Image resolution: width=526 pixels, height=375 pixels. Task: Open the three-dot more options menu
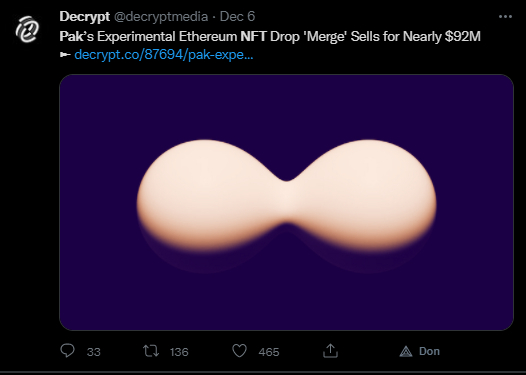(505, 16)
